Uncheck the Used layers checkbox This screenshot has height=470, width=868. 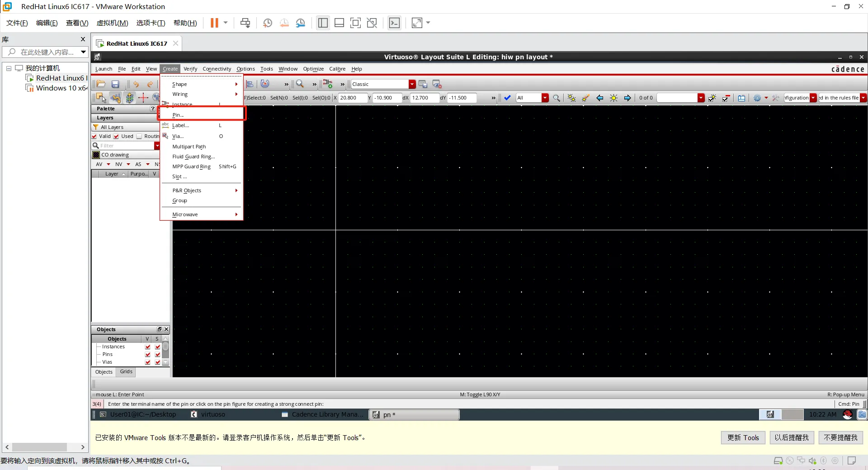pos(117,137)
